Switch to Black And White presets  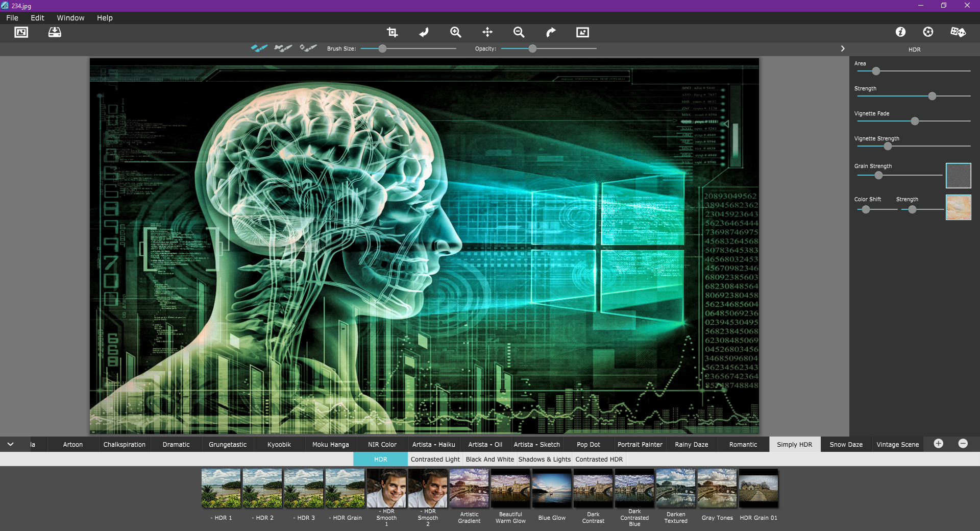click(x=490, y=459)
